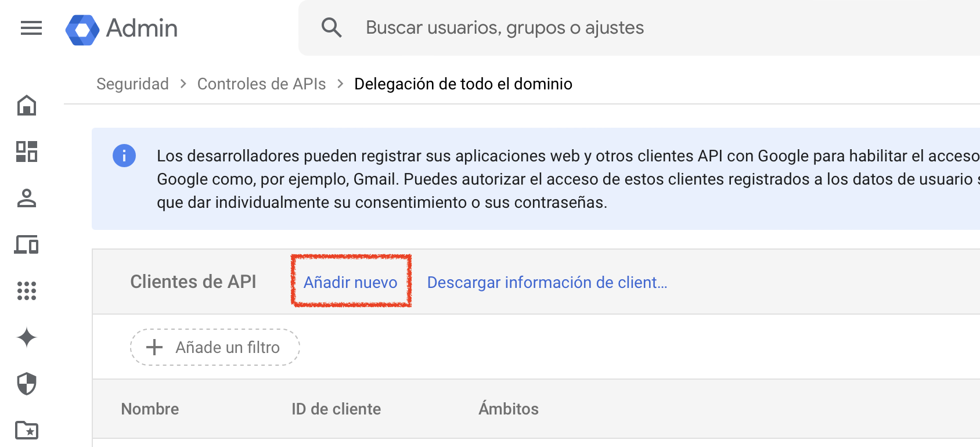Go to Home in sidebar
This screenshot has height=447, width=980.
tap(27, 105)
